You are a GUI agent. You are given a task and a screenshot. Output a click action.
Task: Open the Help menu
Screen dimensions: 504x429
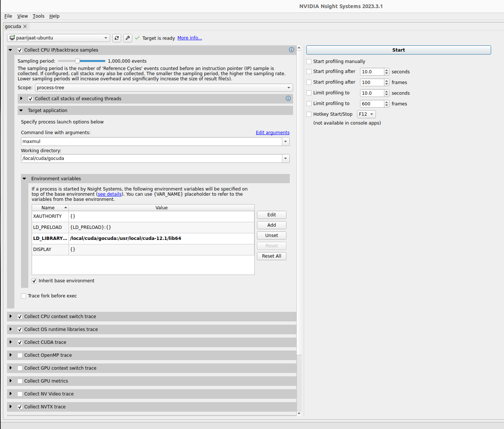(x=54, y=16)
